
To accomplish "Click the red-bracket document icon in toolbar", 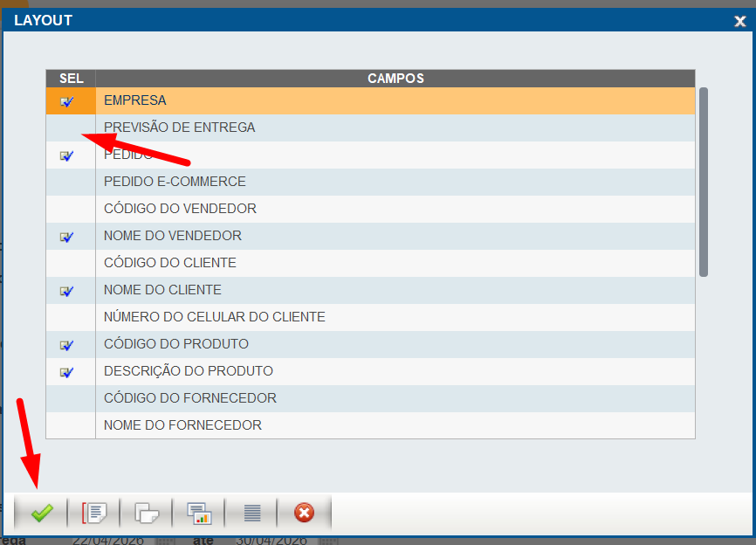I will coord(93,513).
